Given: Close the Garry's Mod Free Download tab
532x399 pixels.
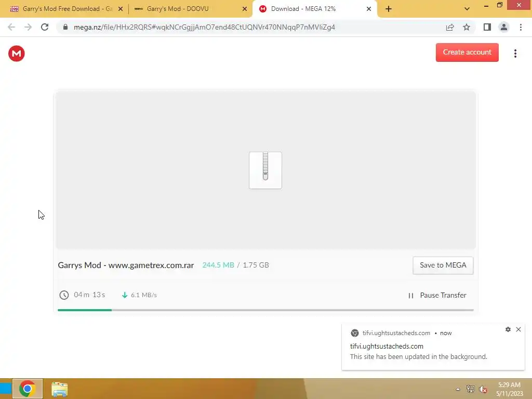Looking at the screenshot, I should click(x=121, y=9).
